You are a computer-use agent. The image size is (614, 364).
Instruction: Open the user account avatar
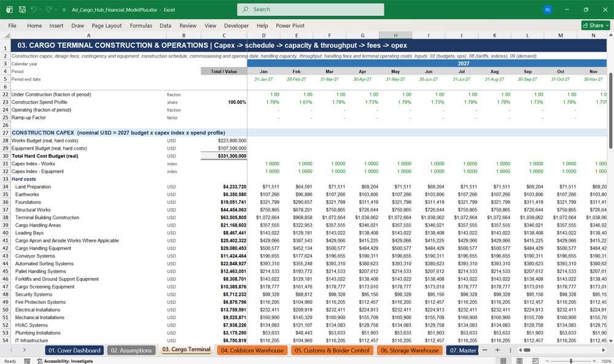pos(548,9)
